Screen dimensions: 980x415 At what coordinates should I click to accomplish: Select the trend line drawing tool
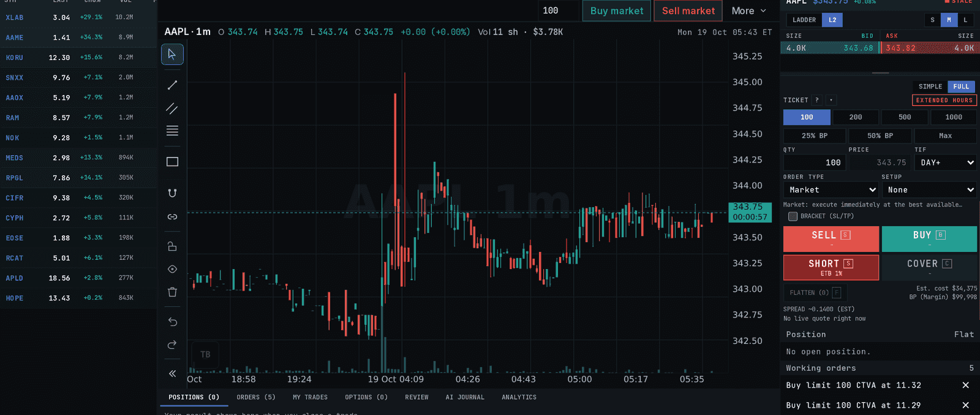pos(172,85)
